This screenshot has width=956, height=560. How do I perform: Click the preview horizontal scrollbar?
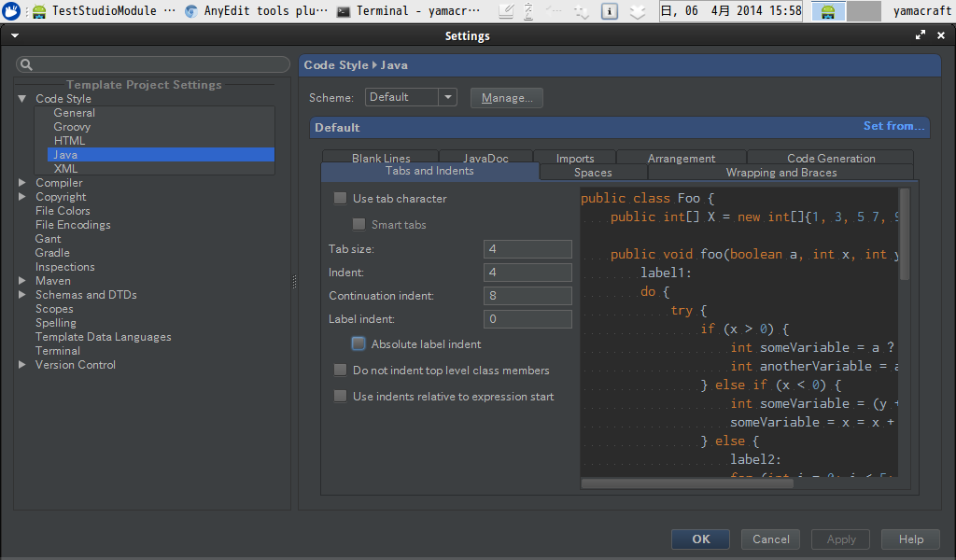[687, 483]
